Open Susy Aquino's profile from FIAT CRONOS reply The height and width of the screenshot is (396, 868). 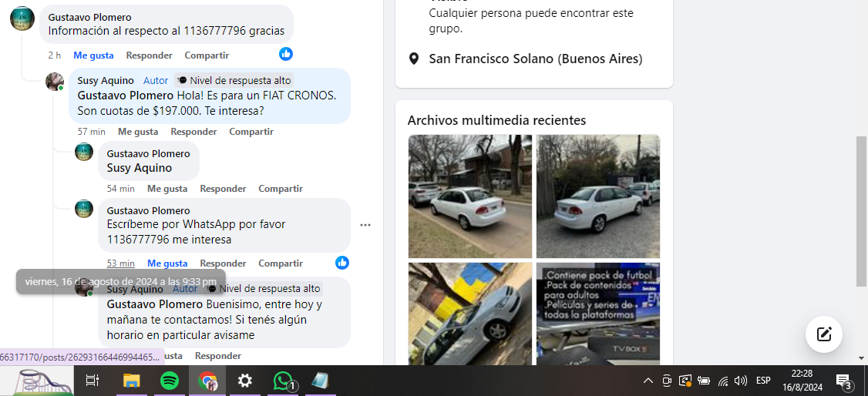pyautogui.click(x=106, y=81)
